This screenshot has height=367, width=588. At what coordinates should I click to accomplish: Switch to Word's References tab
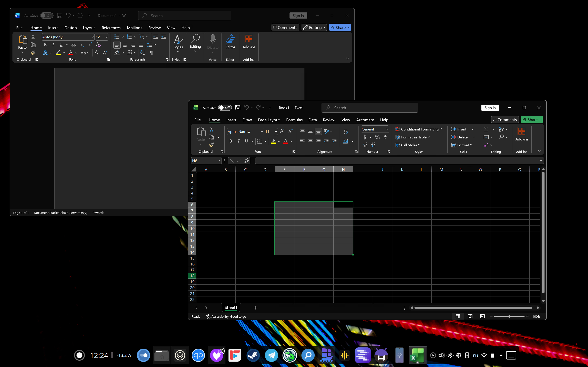click(x=111, y=28)
